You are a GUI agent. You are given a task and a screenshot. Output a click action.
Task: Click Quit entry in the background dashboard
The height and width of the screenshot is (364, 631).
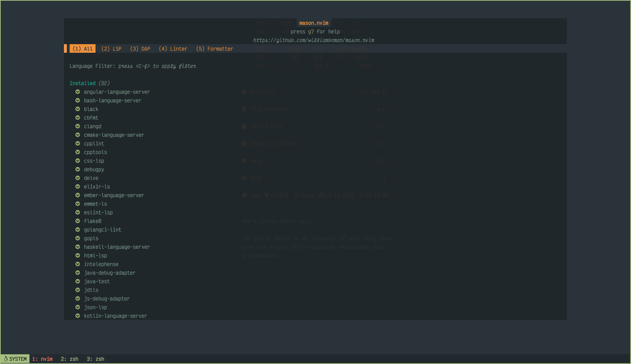(256, 178)
